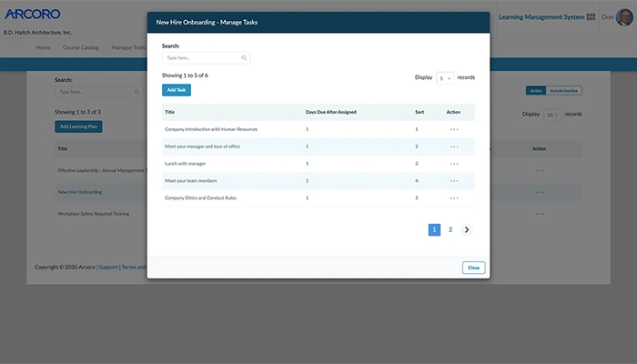Open background Display 10 records dropdown
This screenshot has height=364, width=637.
pos(552,115)
